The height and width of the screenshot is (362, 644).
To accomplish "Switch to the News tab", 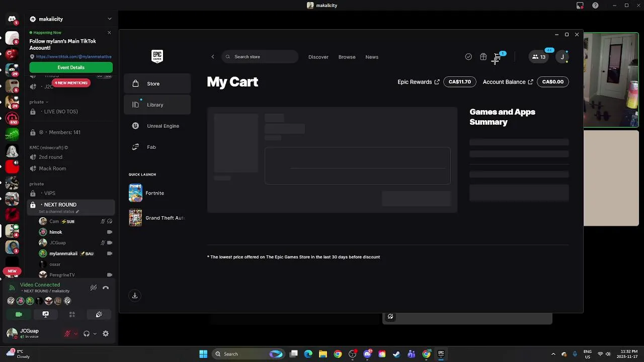I will [372, 57].
